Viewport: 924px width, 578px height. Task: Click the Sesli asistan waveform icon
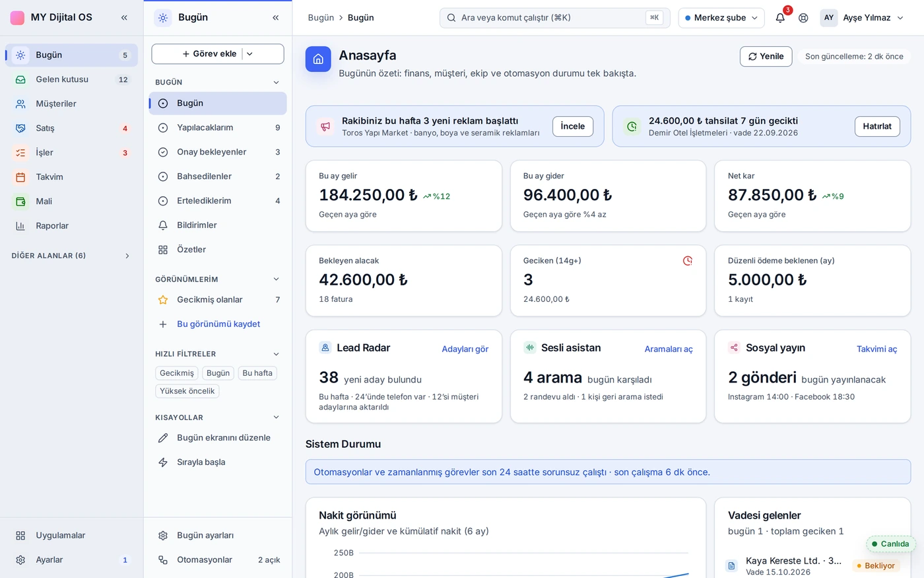pyautogui.click(x=529, y=347)
